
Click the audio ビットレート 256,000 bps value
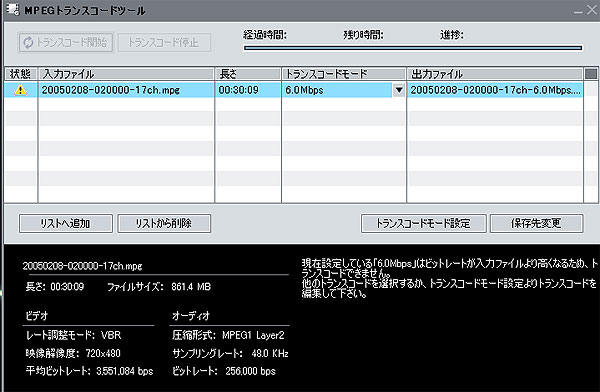250,371
